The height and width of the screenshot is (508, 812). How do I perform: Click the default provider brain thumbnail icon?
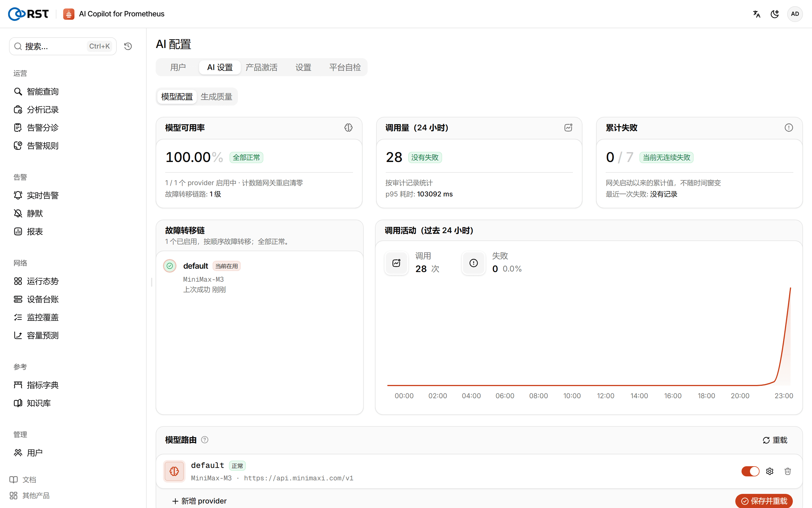point(174,471)
